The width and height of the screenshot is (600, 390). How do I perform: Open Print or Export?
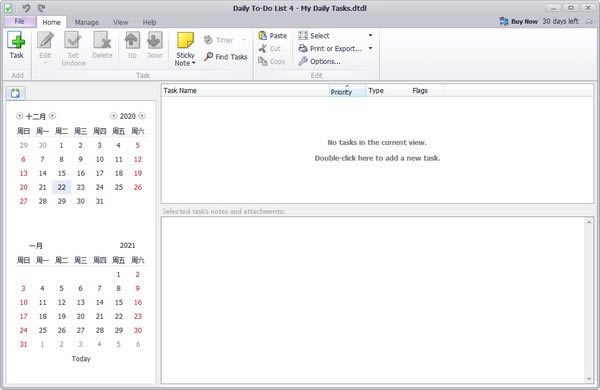point(330,49)
